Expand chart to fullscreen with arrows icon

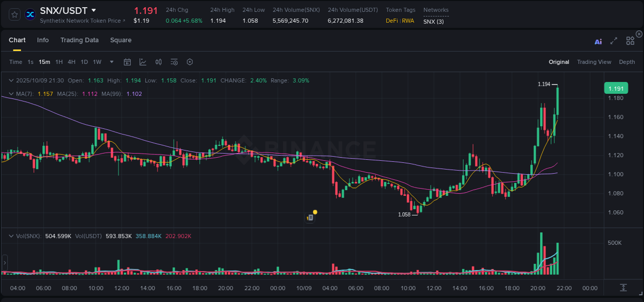(x=614, y=40)
